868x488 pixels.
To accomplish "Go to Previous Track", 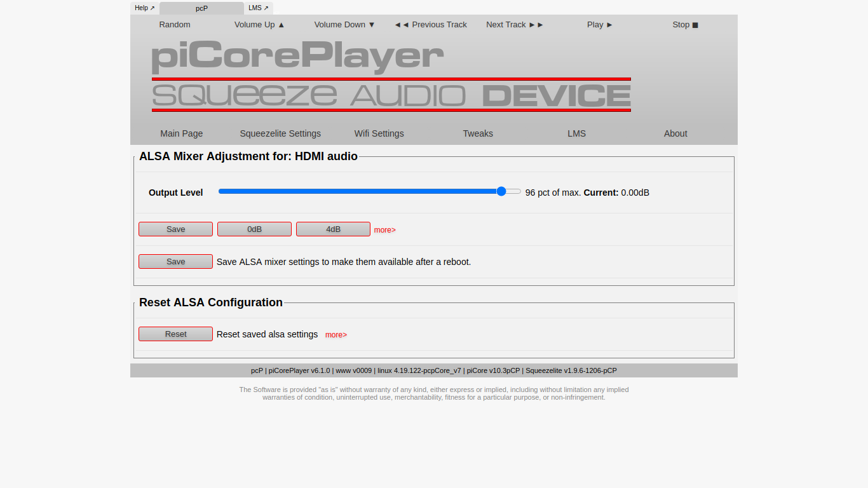I will pyautogui.click(x=430, y=25).
